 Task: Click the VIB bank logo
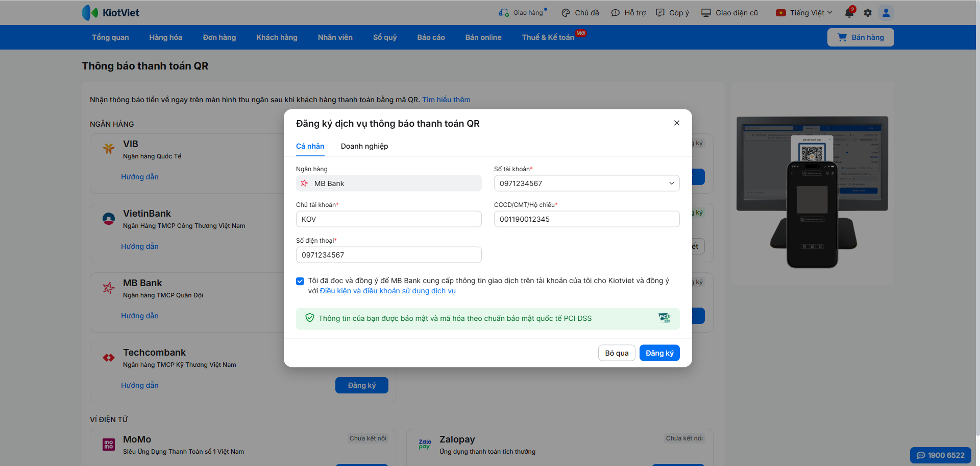[x=109, y=149]
